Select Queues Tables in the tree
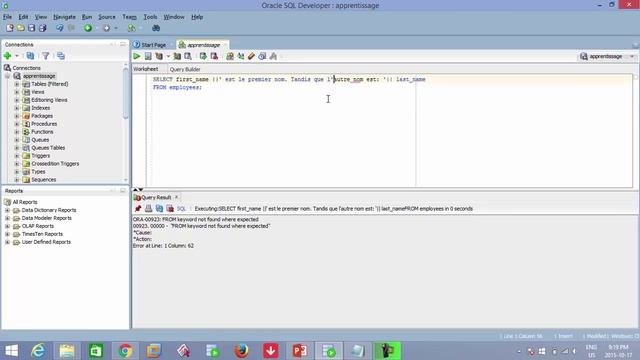This screenshot has width=640, height=360. [48, 148]
